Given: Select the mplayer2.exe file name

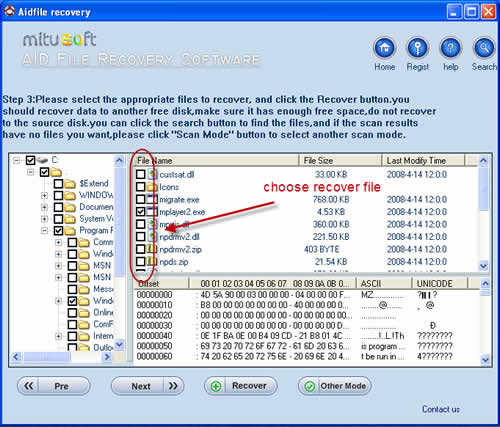Looking at the screenshot, I should tap(182, 212).
